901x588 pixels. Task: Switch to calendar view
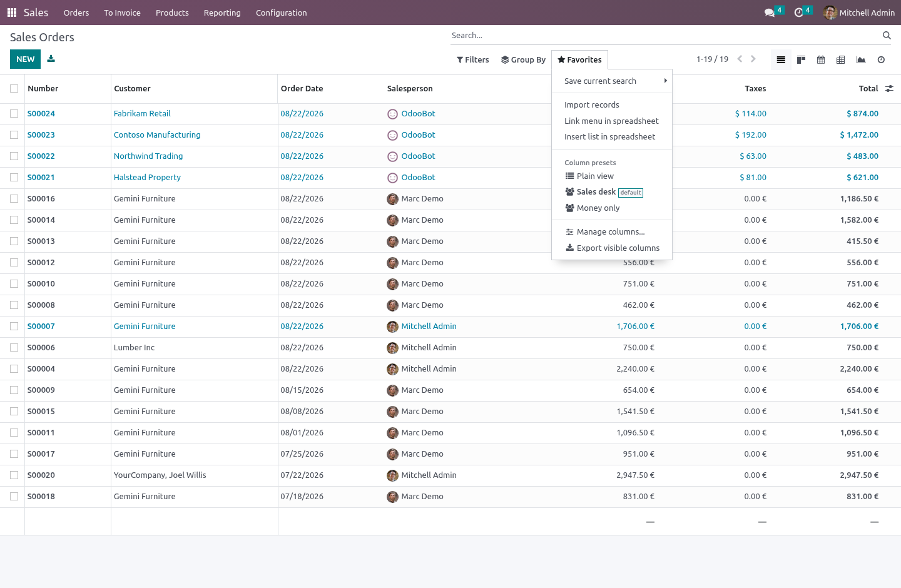point(821,59)
